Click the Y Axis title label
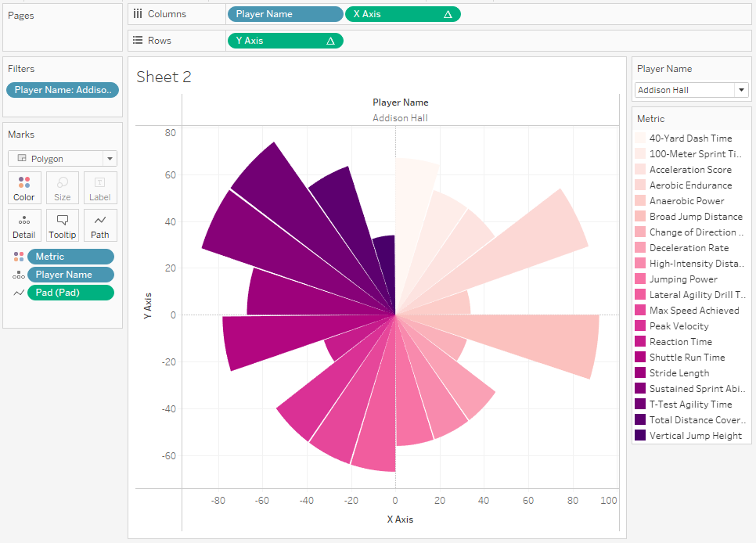 click(x=148, y=305)
